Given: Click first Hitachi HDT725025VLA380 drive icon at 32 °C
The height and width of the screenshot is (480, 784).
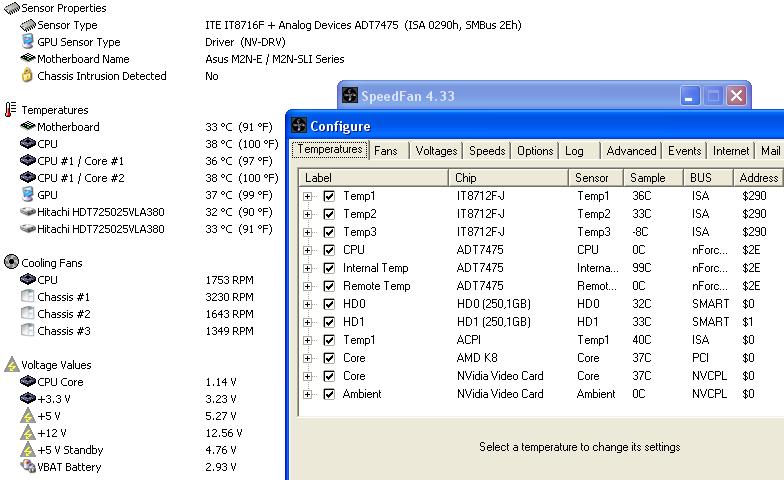Looking at the screenshot, I should point(28,212).
